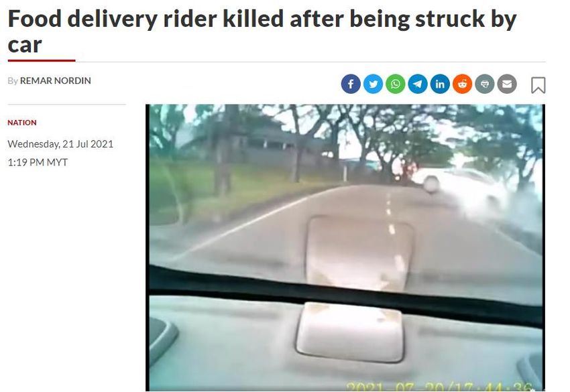Email the article with envelope icon
Image resolution: width=570 pixels, height=392 pixels.
507,84
